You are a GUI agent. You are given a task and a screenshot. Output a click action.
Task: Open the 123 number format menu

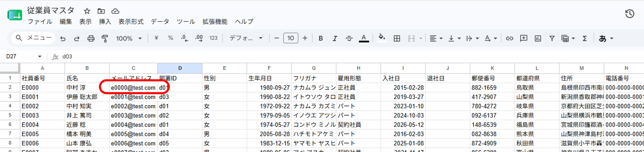click(213, 38)
